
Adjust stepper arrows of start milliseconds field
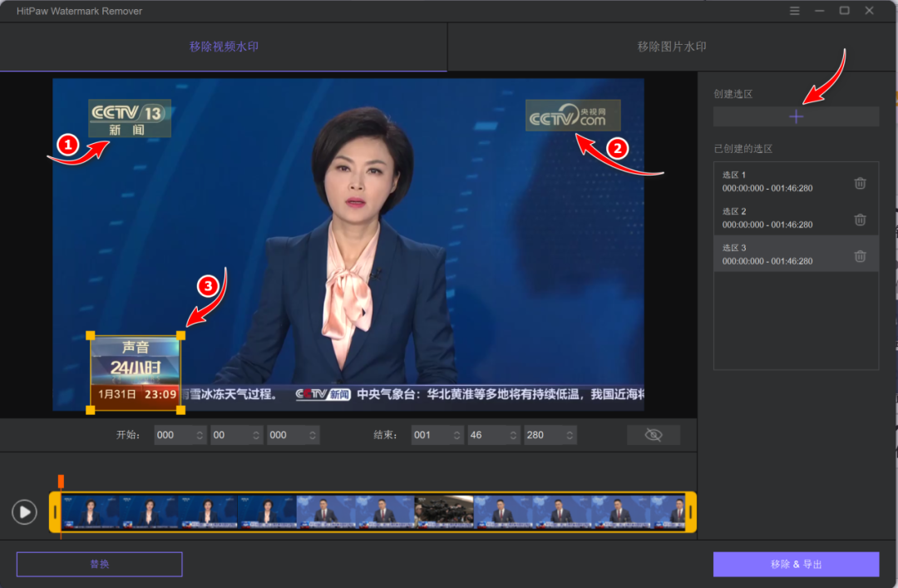click(x=312, y=435)
